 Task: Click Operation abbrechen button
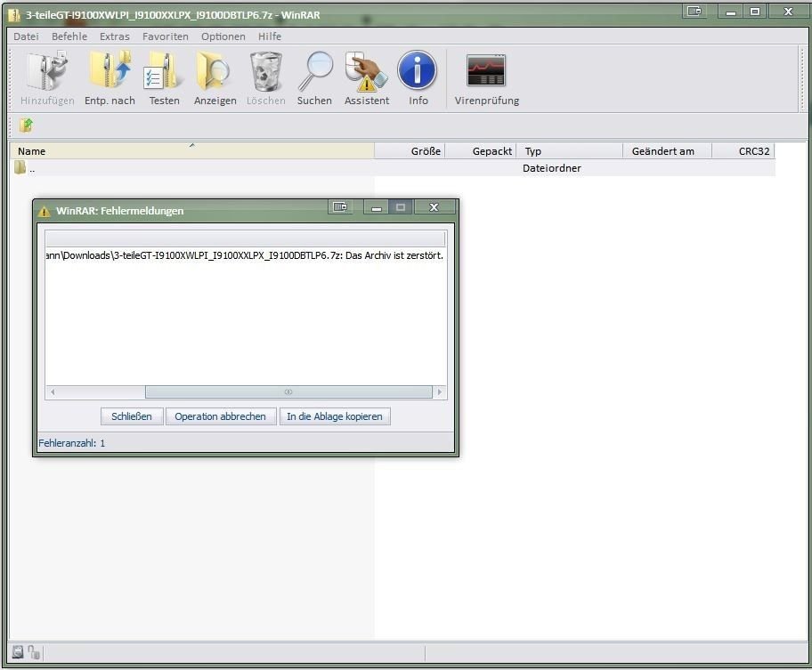click(x=220, y=416)
